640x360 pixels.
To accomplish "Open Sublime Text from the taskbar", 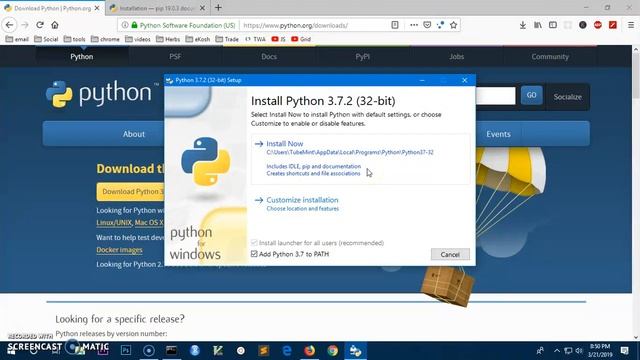I will pyautogui.click(x=264, y=351).
